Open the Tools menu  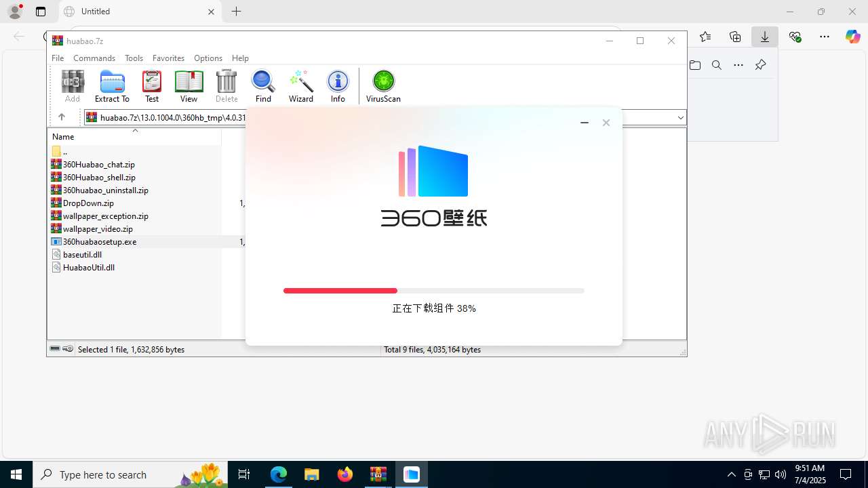(134, 58)
